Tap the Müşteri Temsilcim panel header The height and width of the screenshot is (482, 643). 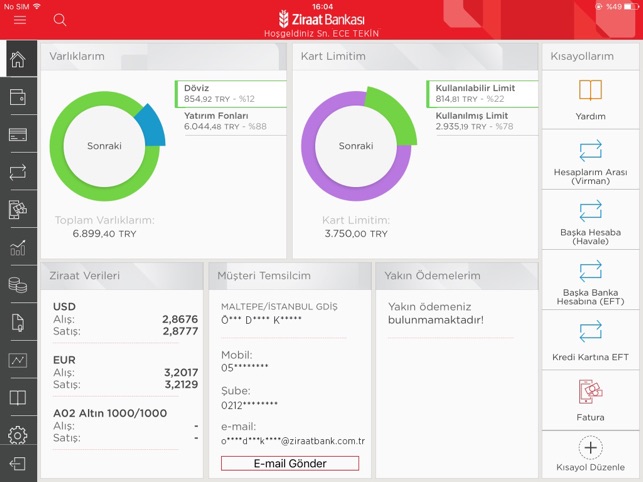(x=290, y=275)
